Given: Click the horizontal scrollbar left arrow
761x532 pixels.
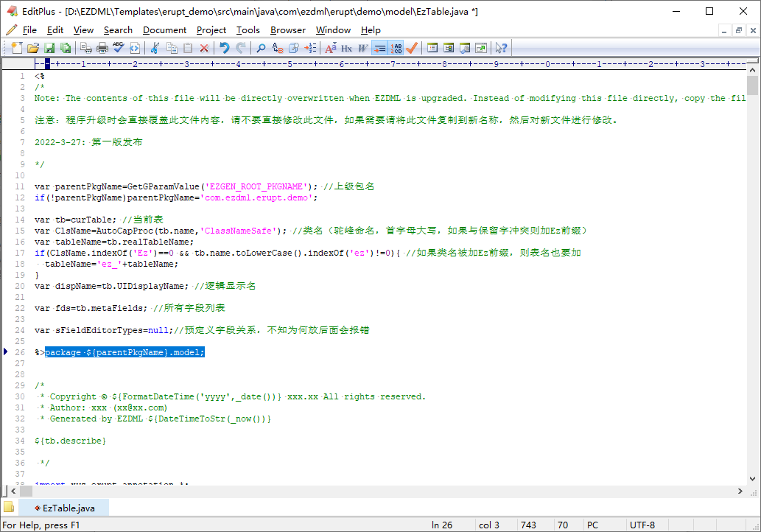Looking at the screenshot, I should point(13,491).
